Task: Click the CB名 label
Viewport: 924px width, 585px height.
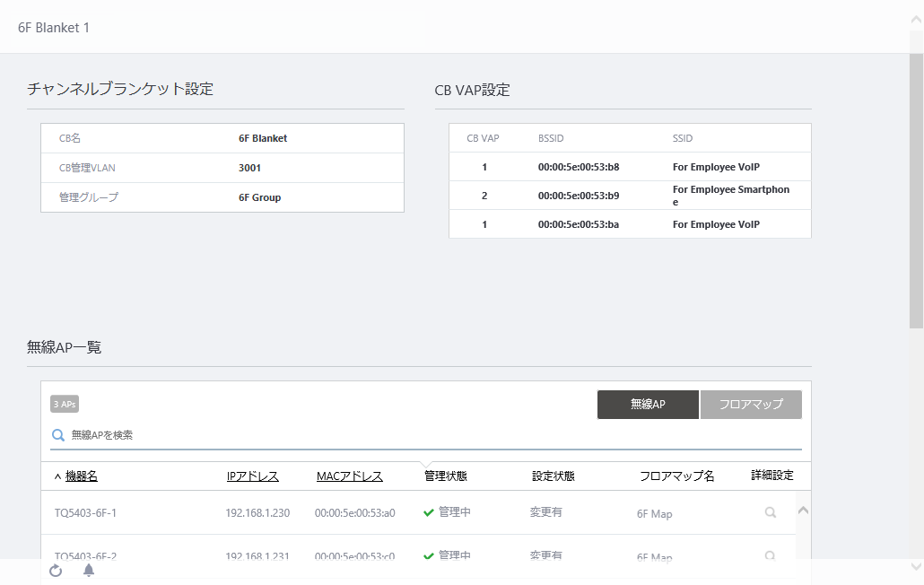Action: [70, 138]
